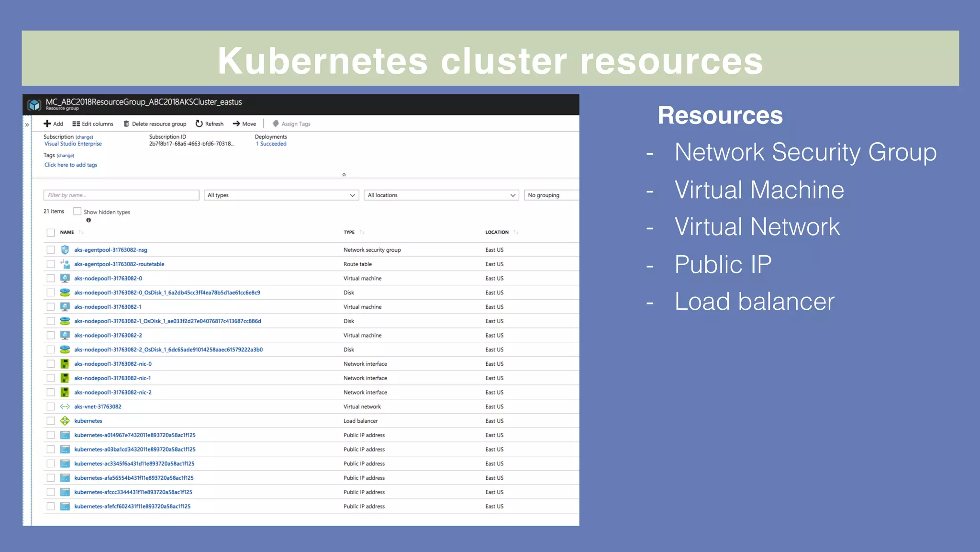Click the Delete resource group trash icon
Viewport: 980px width, 552px height.
[126, 124]
